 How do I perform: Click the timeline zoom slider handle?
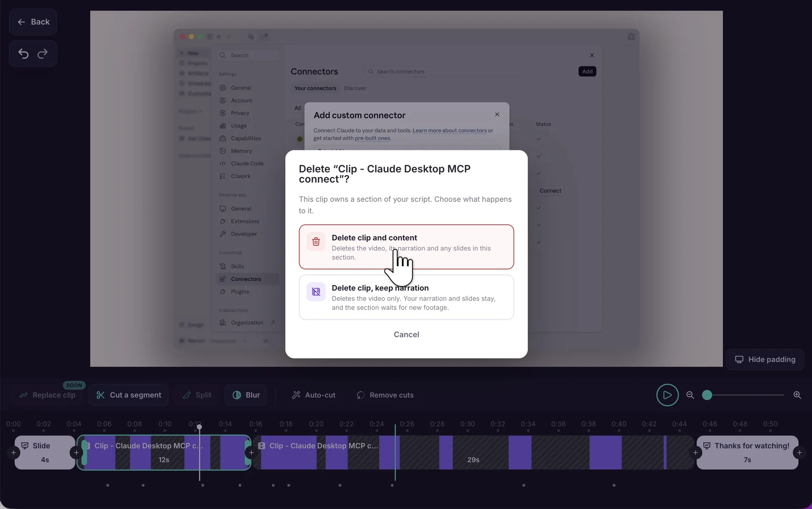point(707,395)
